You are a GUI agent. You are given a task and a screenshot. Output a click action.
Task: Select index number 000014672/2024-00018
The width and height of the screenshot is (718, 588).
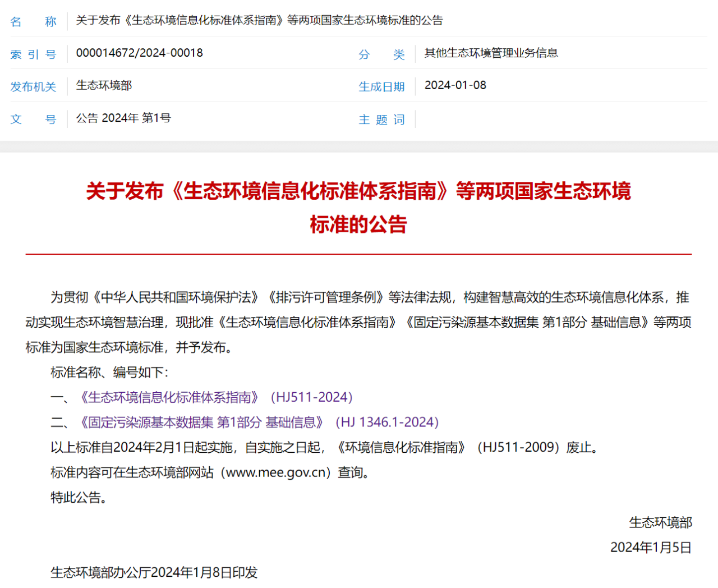[139, 53]
